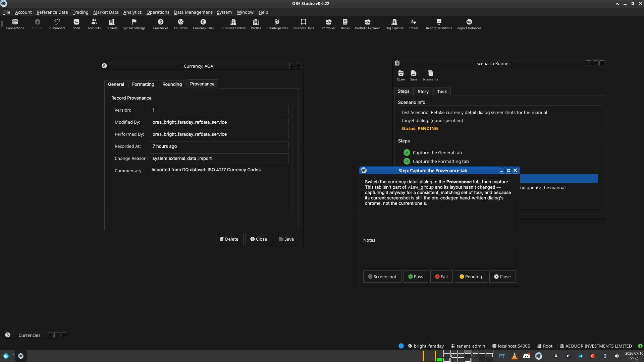Click Save button in Currency dialog

coord(286,239)
